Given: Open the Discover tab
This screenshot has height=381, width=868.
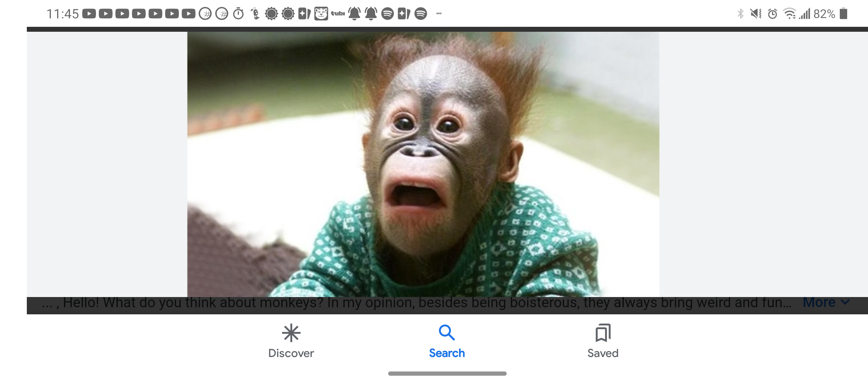Looking at the screenshot, I should [291, 341].
